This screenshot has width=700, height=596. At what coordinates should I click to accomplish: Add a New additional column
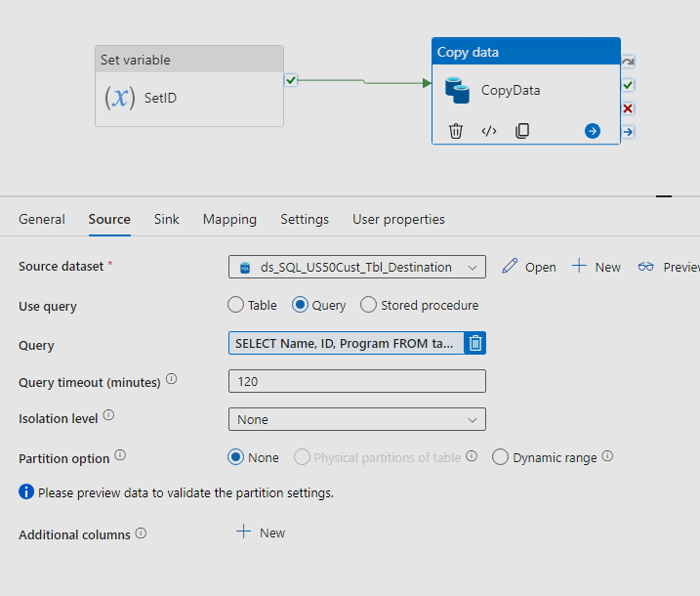click(x=262, y=532)
